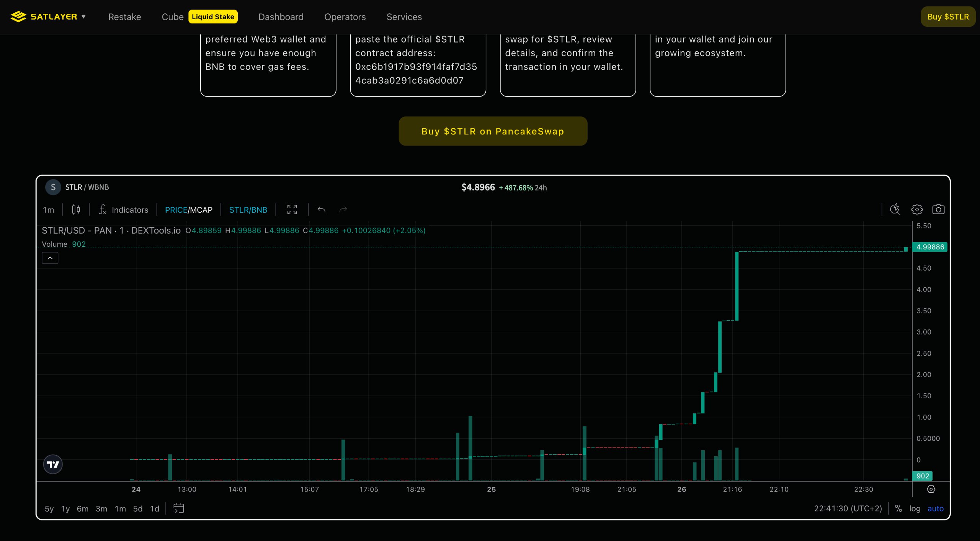This screenshot has height=541, width=980.
Task: Toggle the STLR/BNB denomination
Action: tap(248, 210)
